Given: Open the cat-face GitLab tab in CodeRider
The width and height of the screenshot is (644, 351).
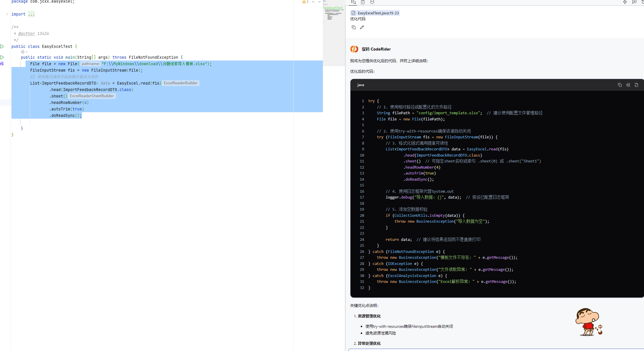Looking at the screenshot, I should pyautogui.click(x=372, y=2).
